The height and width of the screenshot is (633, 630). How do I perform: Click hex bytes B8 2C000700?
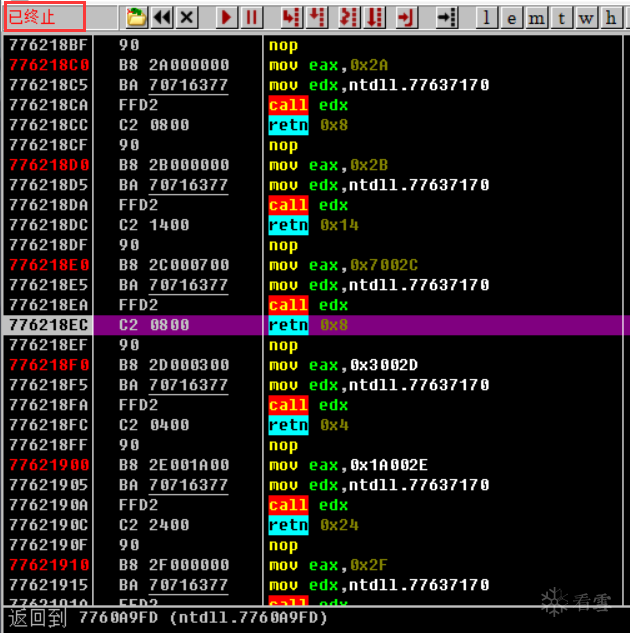click(x=174, y=265)
